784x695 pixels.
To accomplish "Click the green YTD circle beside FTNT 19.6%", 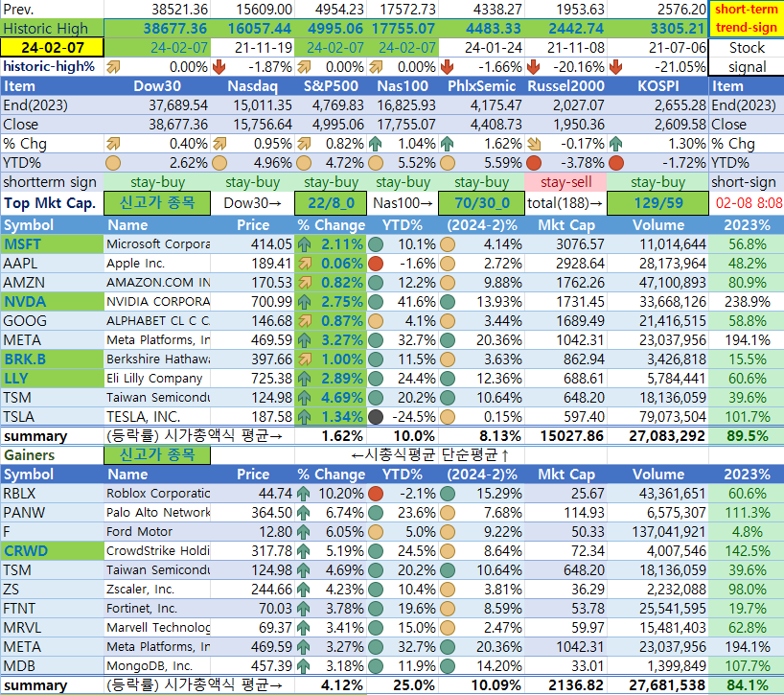I will pyautogui.click(x=376, y=609).
